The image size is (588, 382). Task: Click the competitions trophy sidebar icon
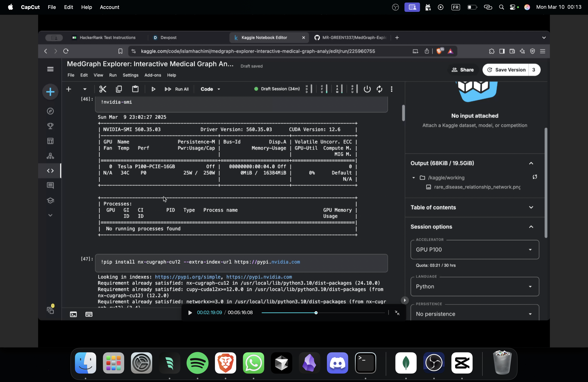tap(50, 126)
